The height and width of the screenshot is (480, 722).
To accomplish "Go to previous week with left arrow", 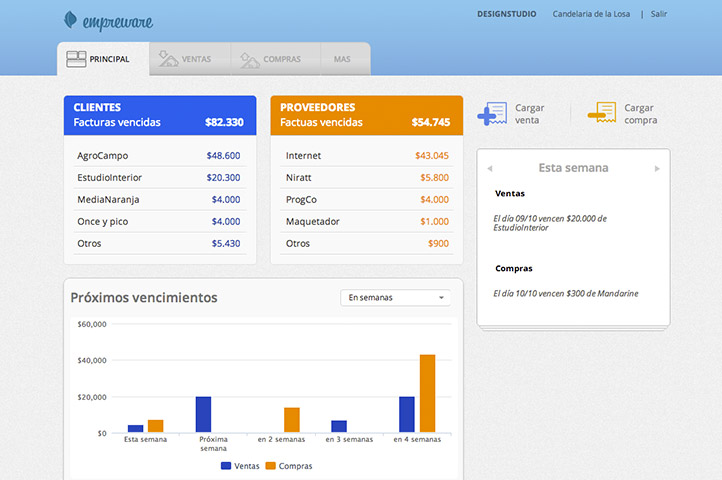I will coord(490,168).
